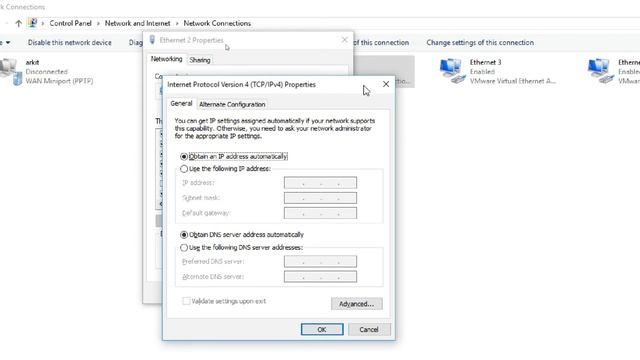This screenshot has width=640, height=360.
Task: Select the Ethernet 3 adapter icon
Action: tap(453, 71)
